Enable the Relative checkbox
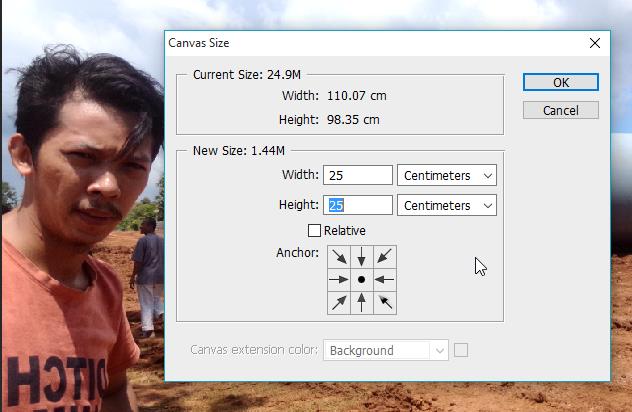632x412 pixels. click(x=314, y=231)
